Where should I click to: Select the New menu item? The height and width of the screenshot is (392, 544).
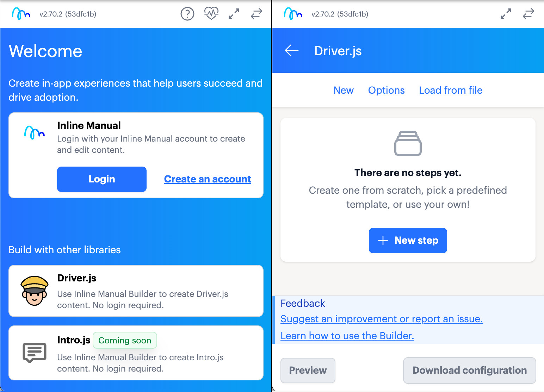(343, 90)
